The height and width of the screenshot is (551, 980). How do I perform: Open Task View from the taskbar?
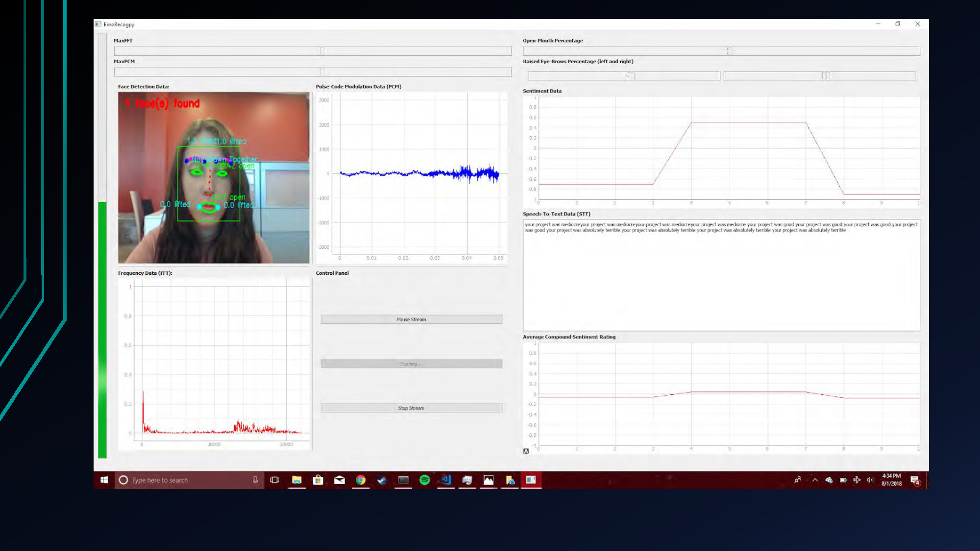(x=274, y=480)
